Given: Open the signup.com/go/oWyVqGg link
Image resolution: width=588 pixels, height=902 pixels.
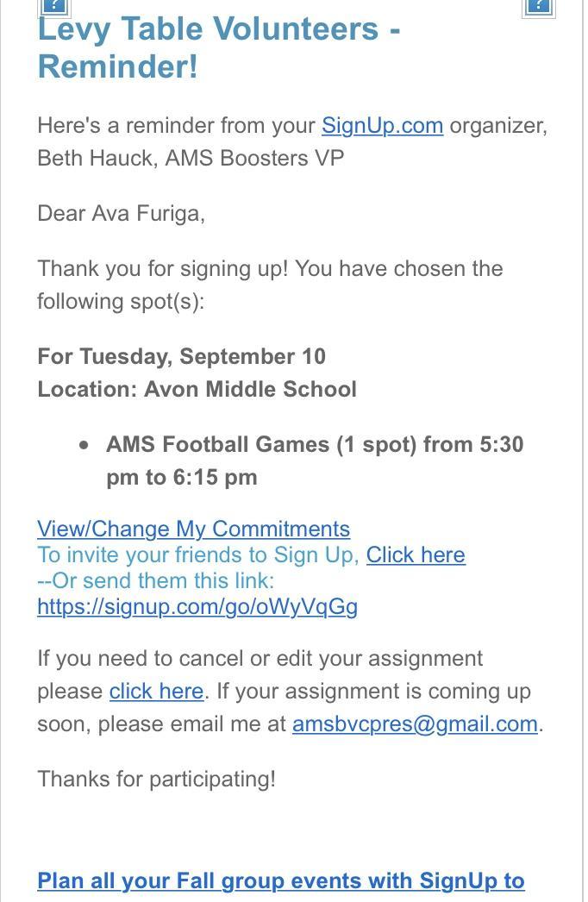Looking at the screenshot, I should [x=197, y=606].
